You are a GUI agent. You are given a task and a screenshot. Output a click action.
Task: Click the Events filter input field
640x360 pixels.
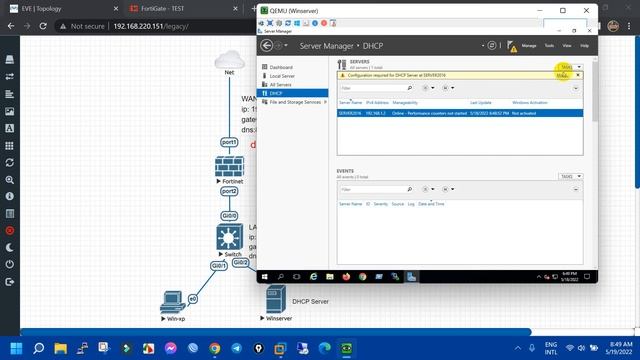pos(372,189)
